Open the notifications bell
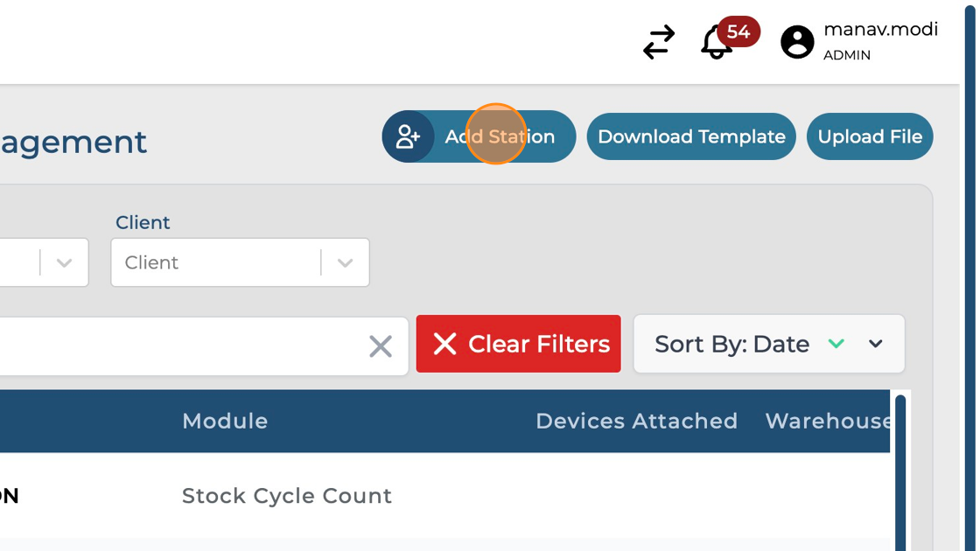 716,43
